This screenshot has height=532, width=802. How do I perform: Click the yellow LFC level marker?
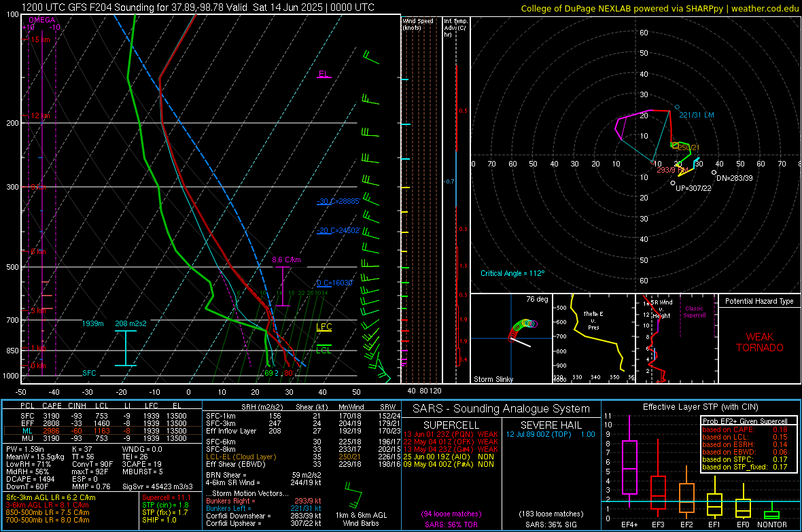[x=324, y=327]
